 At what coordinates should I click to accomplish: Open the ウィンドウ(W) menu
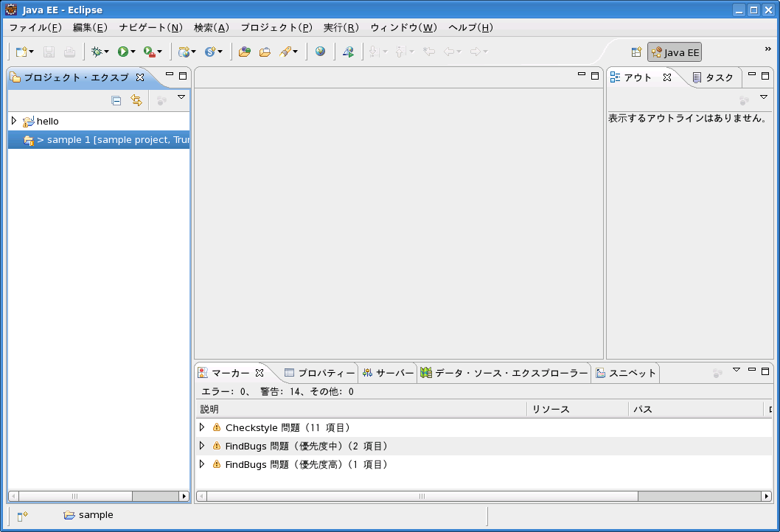click(x=403, y=27)
